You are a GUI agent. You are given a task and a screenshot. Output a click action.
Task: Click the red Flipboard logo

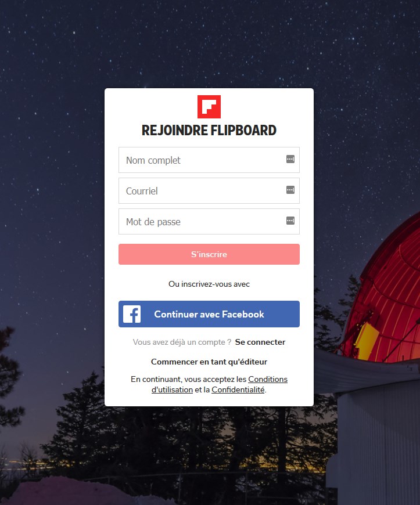(x=209, y=107)
